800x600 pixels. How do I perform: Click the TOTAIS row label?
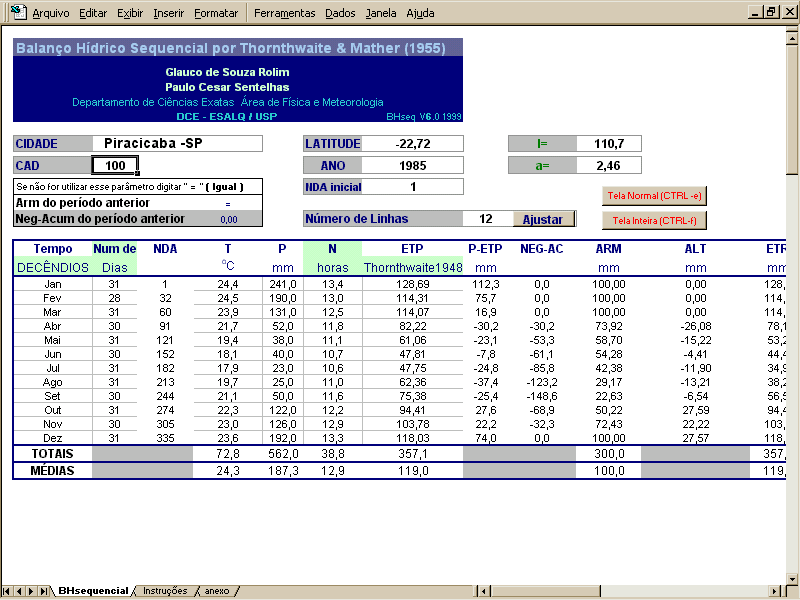point(53,454)
